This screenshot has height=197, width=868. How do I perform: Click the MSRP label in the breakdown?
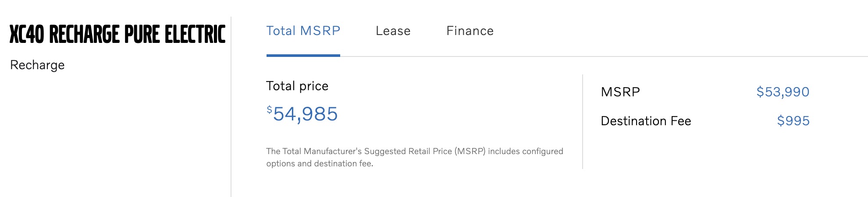pos(620,92)
